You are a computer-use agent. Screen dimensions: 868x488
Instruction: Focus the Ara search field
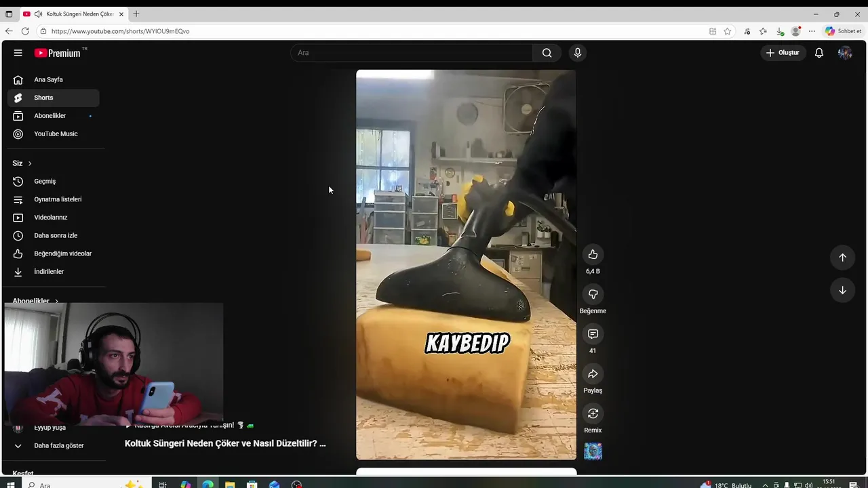pos(412,53)
